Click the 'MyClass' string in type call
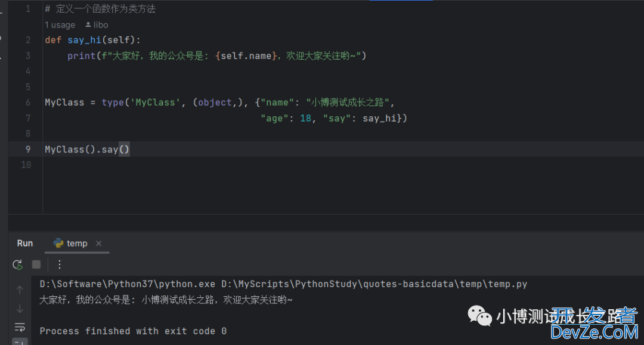The height and width of the screenshot is (345, 644). click(155, 102)
